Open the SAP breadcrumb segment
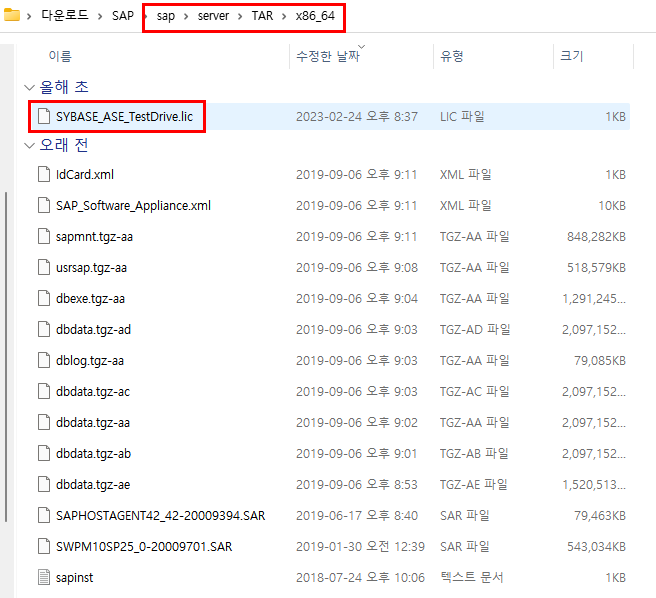The image size is (656, 598). click(123, 15)
